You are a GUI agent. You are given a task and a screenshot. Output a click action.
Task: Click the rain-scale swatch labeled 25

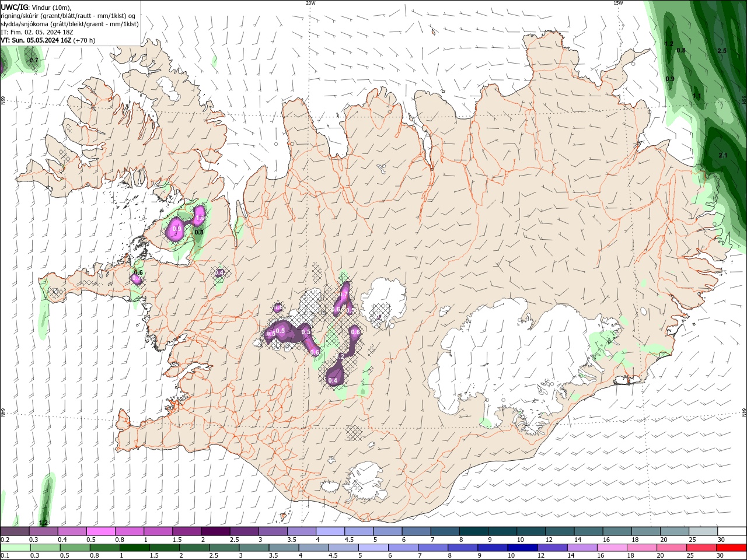point(701,548)
